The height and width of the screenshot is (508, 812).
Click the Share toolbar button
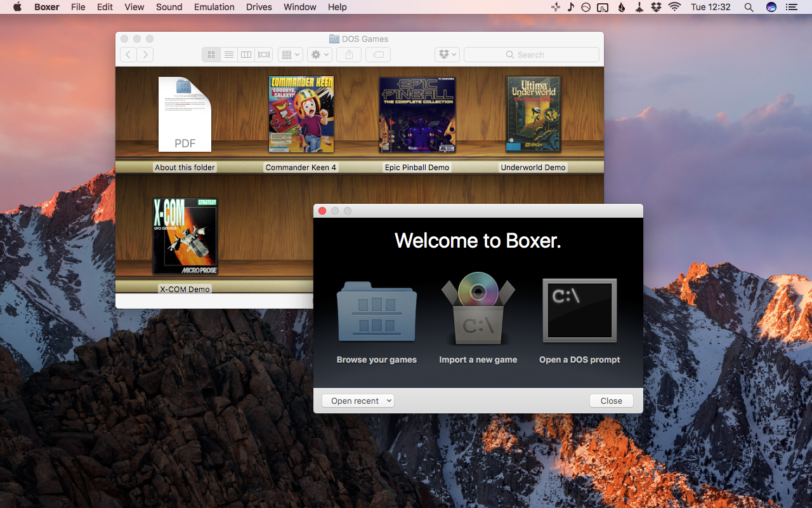[349, 55]
